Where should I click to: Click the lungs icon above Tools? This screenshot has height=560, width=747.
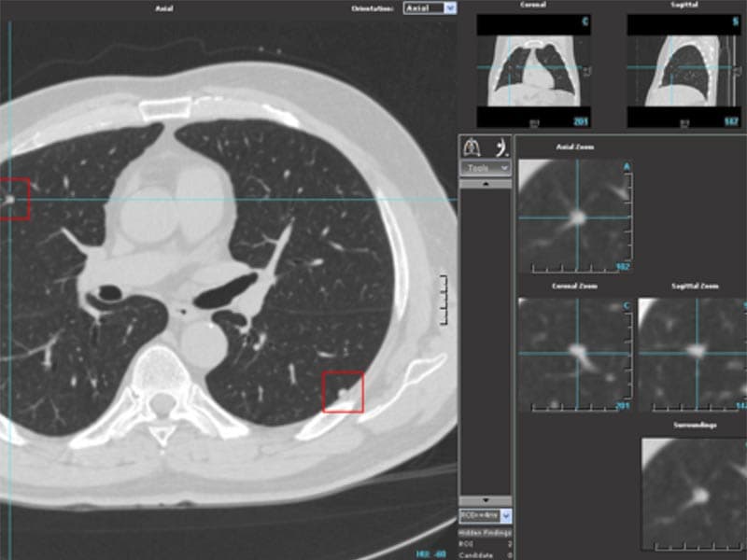pos(473,146)
